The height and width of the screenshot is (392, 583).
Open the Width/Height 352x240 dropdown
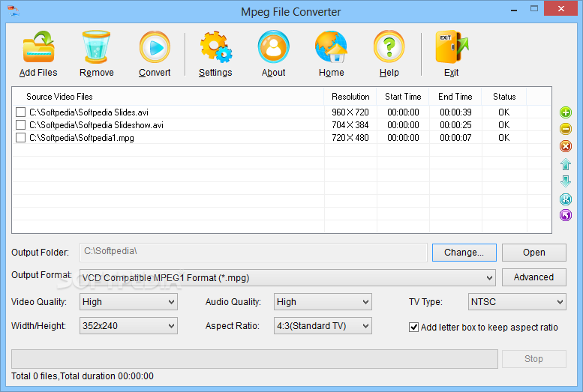[128, 326]
